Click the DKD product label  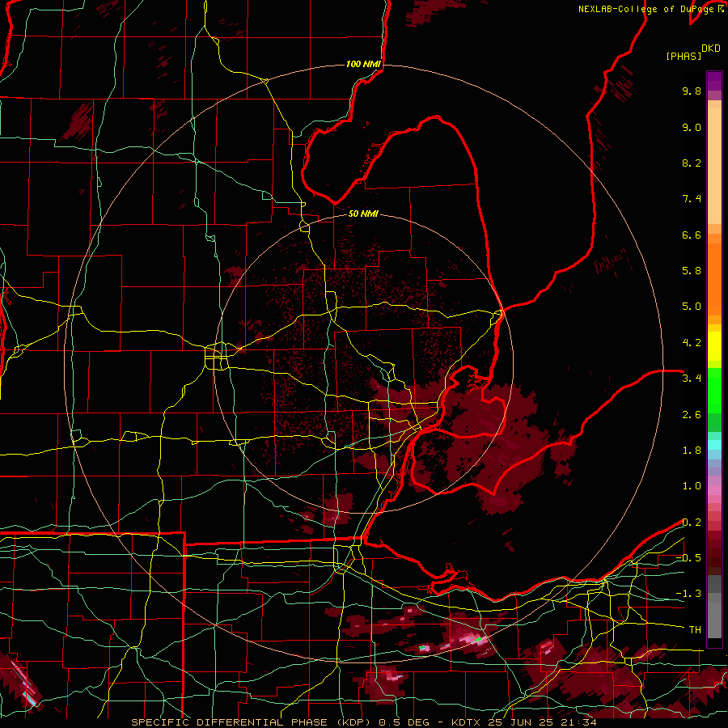tap(711, 49)
